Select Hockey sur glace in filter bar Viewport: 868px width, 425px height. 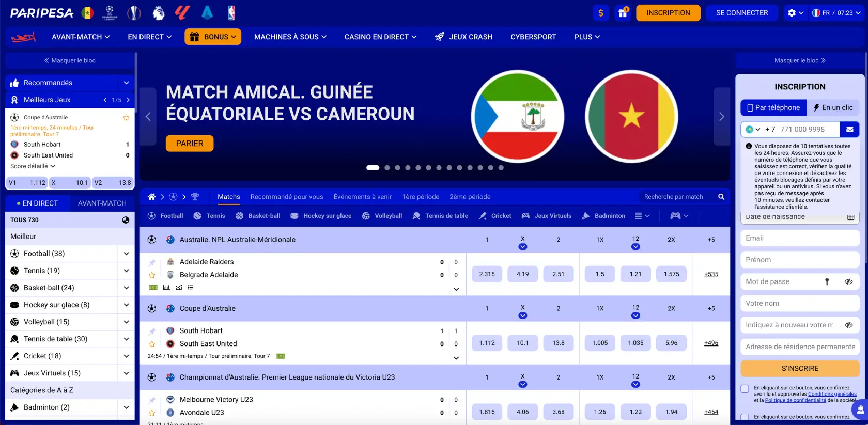coord(321,216)
